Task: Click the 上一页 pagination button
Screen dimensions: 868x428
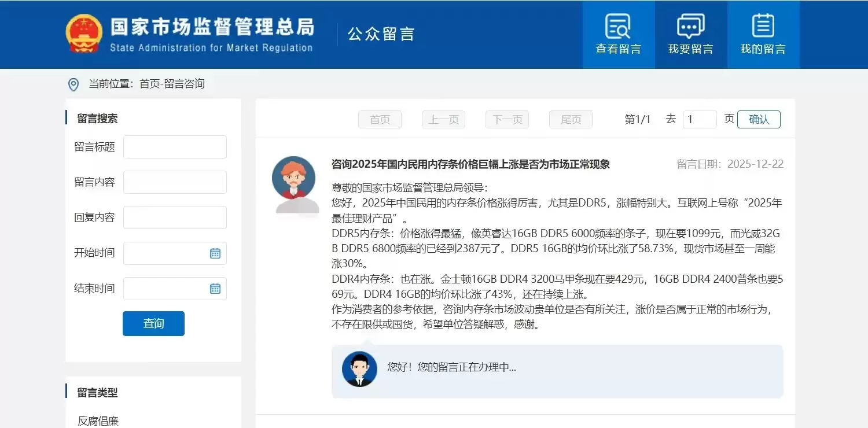Action: [x=443, y=119]
